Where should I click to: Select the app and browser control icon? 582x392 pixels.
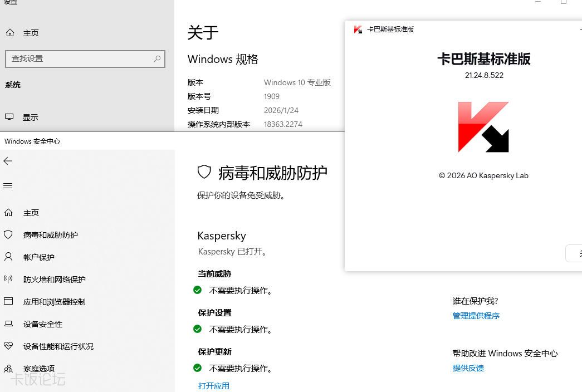click(8, 302)
